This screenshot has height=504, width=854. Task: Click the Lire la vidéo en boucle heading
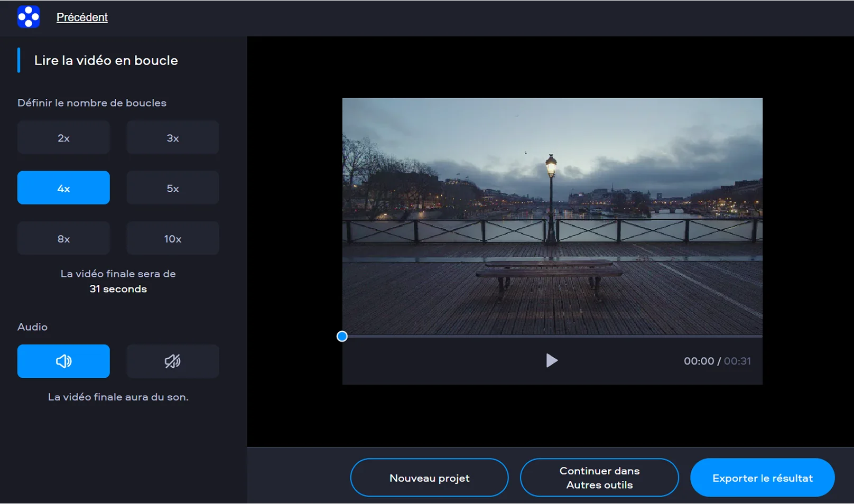[x=106, y=61]
